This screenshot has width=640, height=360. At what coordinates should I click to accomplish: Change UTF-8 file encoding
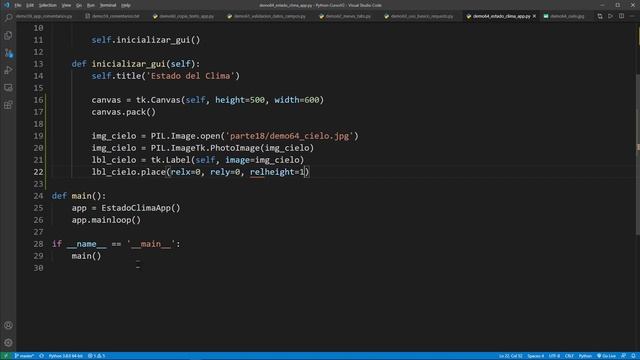click(554, 356)
